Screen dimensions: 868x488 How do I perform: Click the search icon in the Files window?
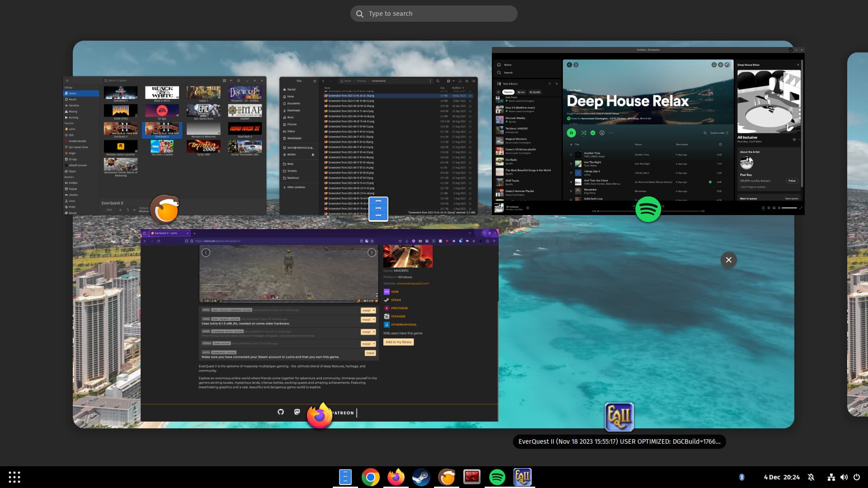pyautogui.click(x=438, y=81)
